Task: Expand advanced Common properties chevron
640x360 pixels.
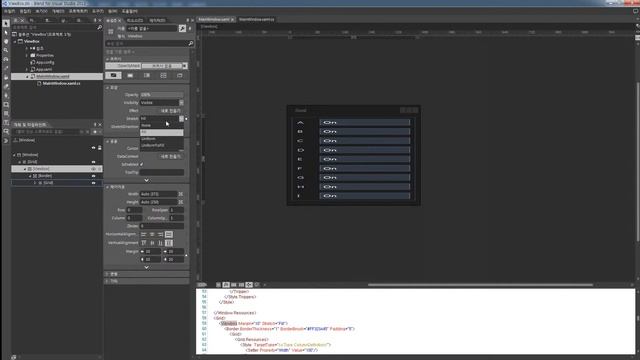Action: point(147,180)
